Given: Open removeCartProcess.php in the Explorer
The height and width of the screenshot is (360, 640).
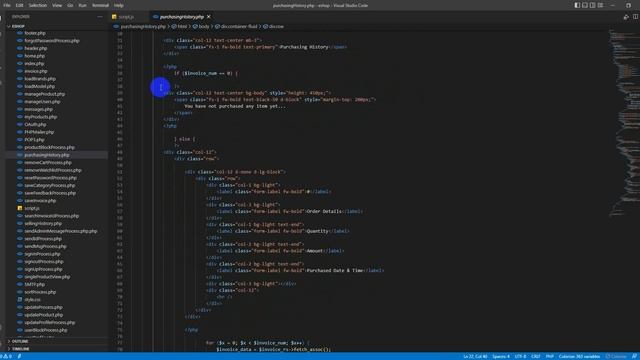Looking at the screenshot, I should pyautogui.click(x=48, y=162).
